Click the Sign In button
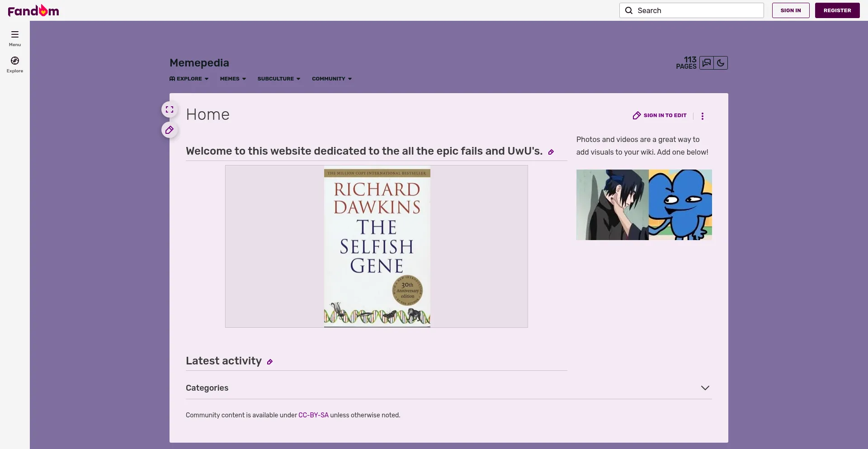868x449 pixels. [790, 10]
